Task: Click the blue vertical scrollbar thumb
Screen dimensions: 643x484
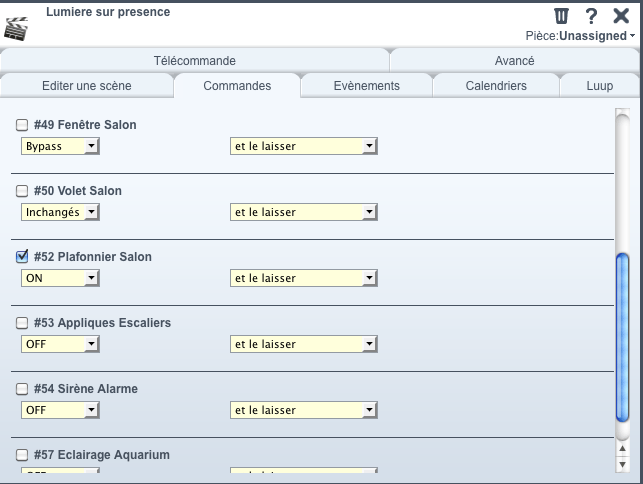Action: point(622,337)
